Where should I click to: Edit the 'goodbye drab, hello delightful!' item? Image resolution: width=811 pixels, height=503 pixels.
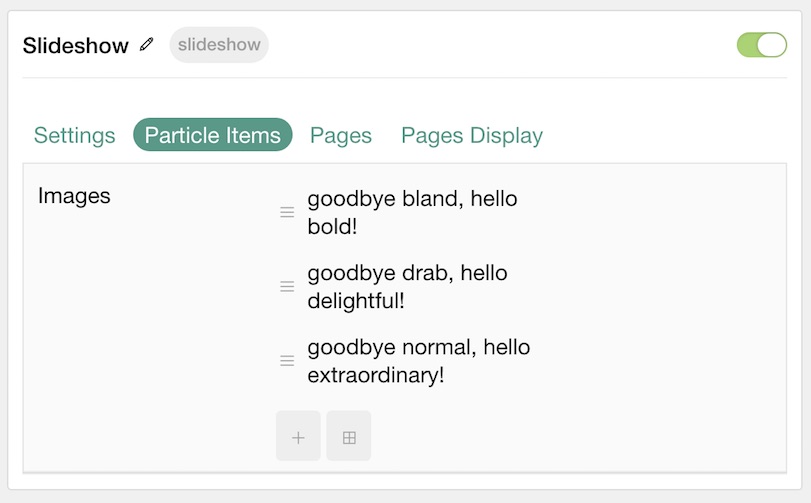click(408, 286)
